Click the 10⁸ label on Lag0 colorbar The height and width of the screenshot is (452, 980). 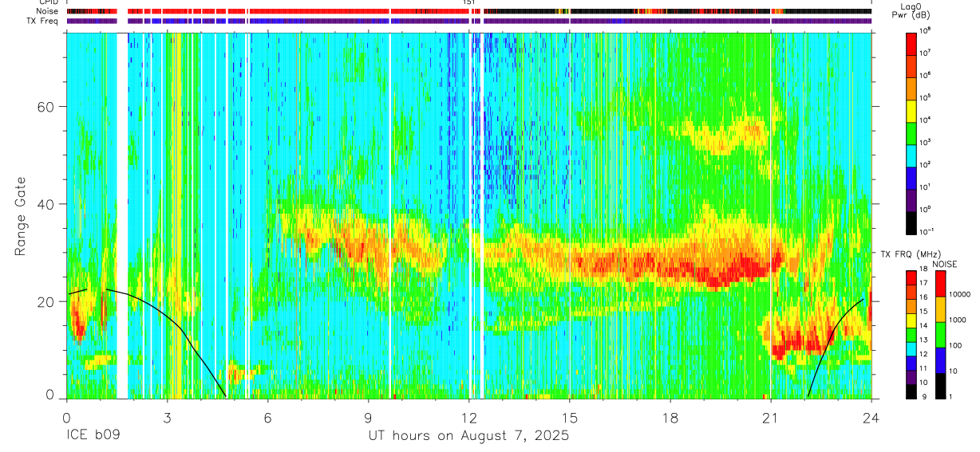(926, 30)
